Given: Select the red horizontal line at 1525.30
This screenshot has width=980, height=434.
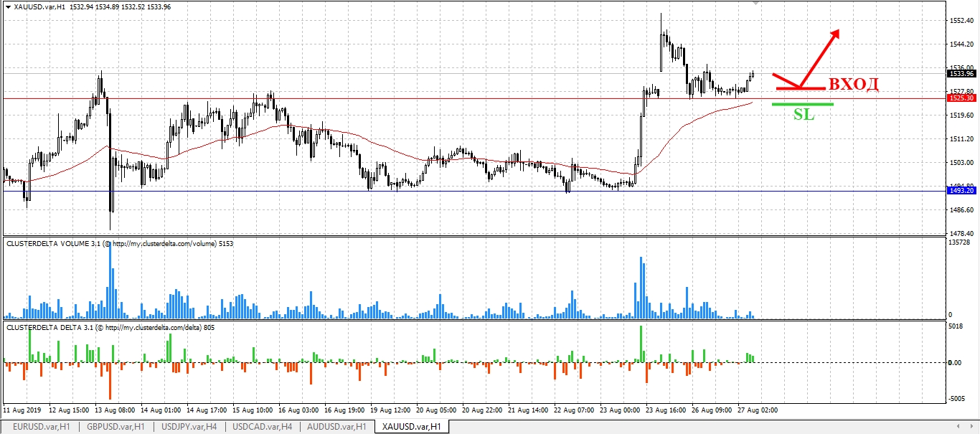Looking at the screenshot, I should (x=473, y=98).
